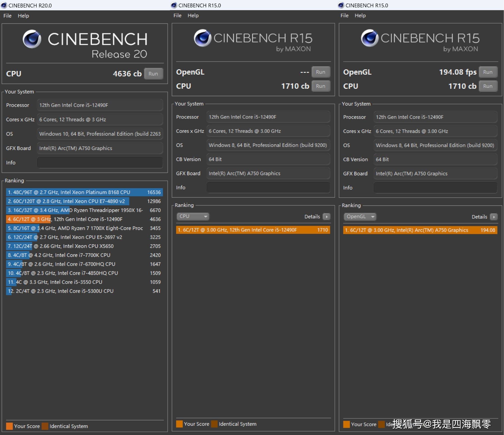Open the OpenGL ranking dropdown in the right R15 window
The width and height of the screenshot is (504, 435).
coord(360,217)
